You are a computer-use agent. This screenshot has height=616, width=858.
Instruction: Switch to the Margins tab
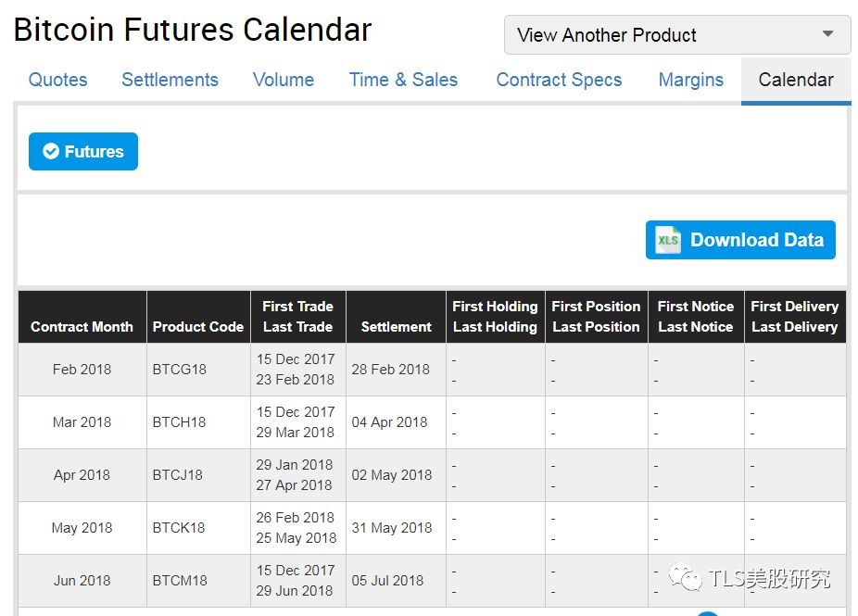pyautogui.click(x=690, y=80)
